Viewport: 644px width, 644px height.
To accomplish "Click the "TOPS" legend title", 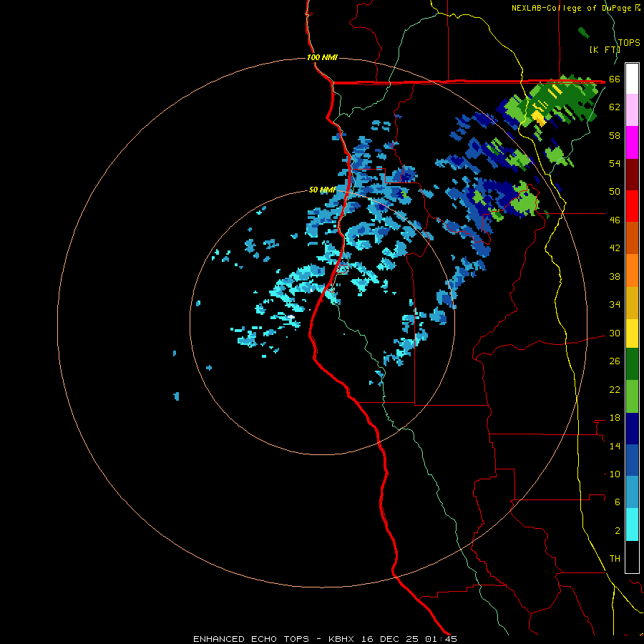I will [629, 42].
